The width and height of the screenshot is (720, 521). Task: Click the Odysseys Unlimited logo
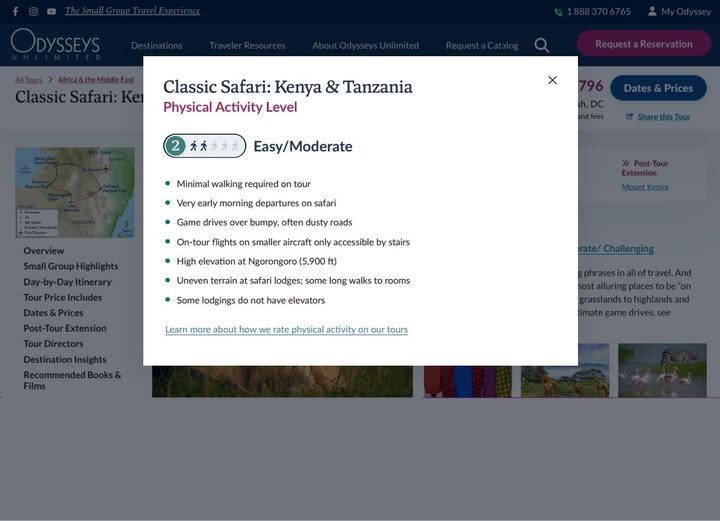[x=56, y=45]
